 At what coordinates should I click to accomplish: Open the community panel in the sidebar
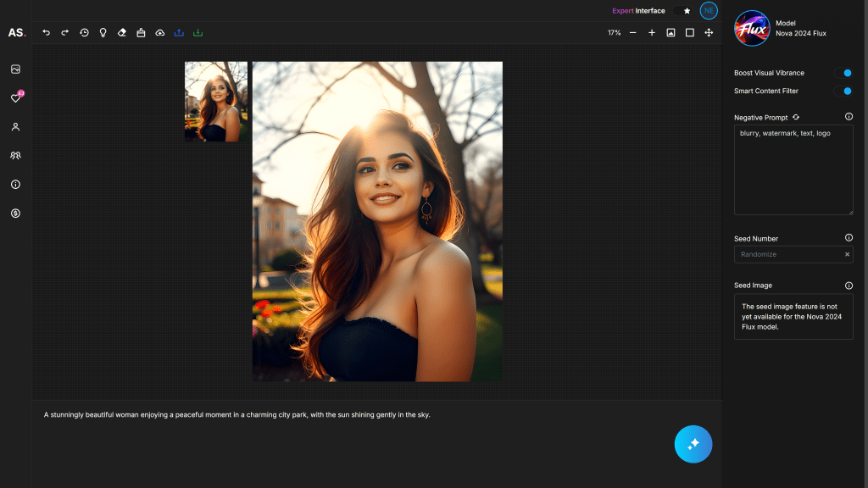point(14,155)
